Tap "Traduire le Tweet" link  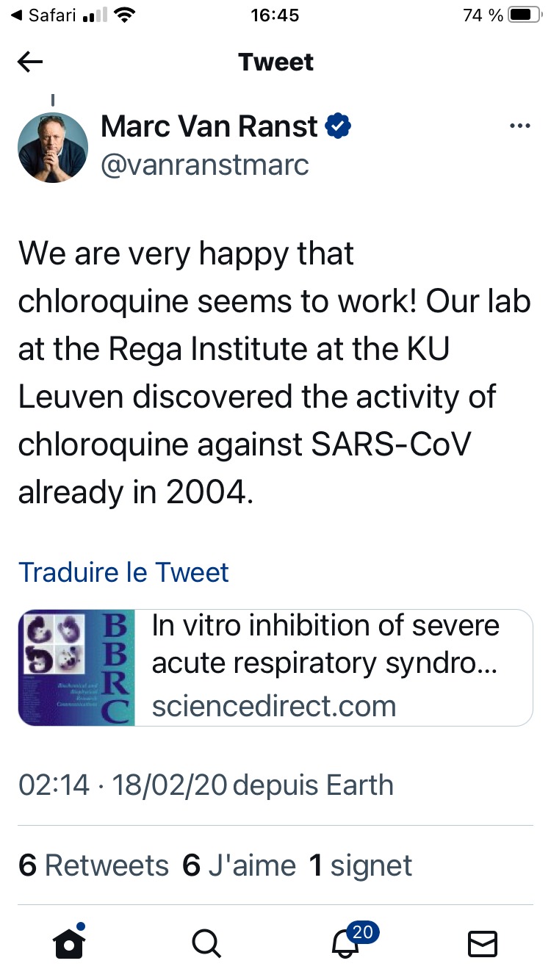coord(123,572)
